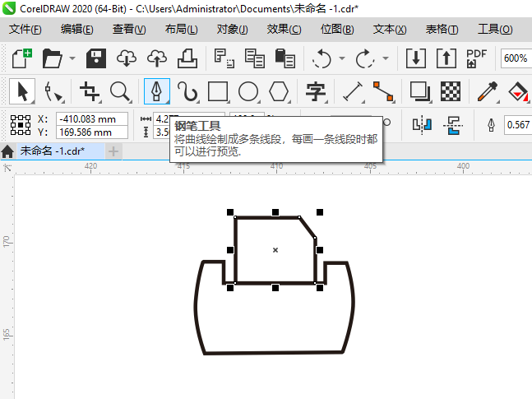Select the Shape node-editing tool
532x399 pixels.
coord(53,91)
